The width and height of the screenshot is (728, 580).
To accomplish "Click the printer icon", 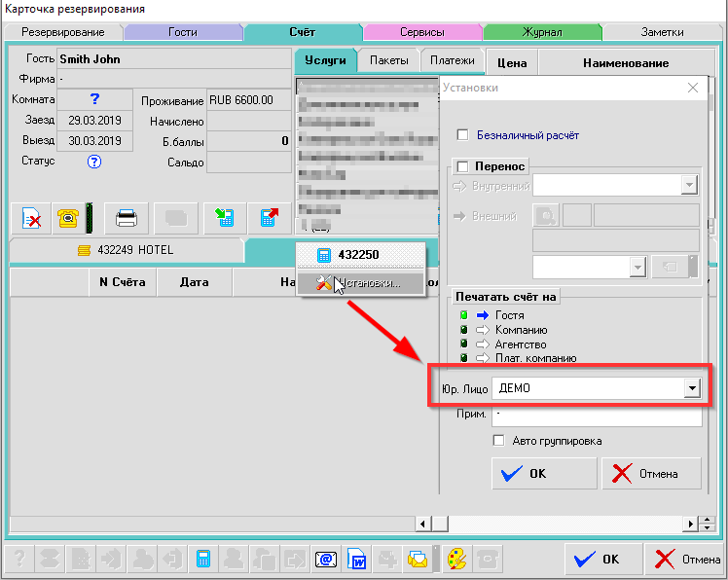I will (x=127, y=217).
